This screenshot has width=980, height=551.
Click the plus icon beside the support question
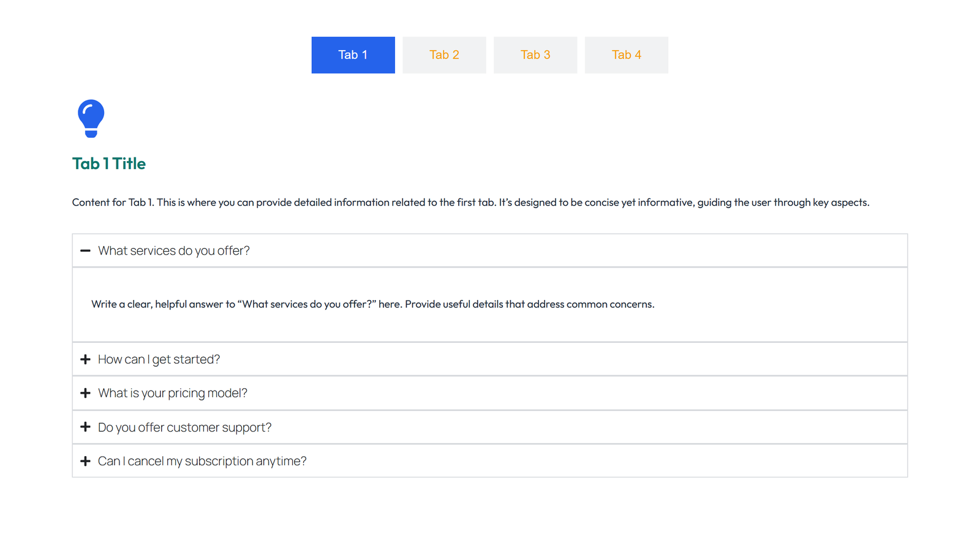coord(86,427)
